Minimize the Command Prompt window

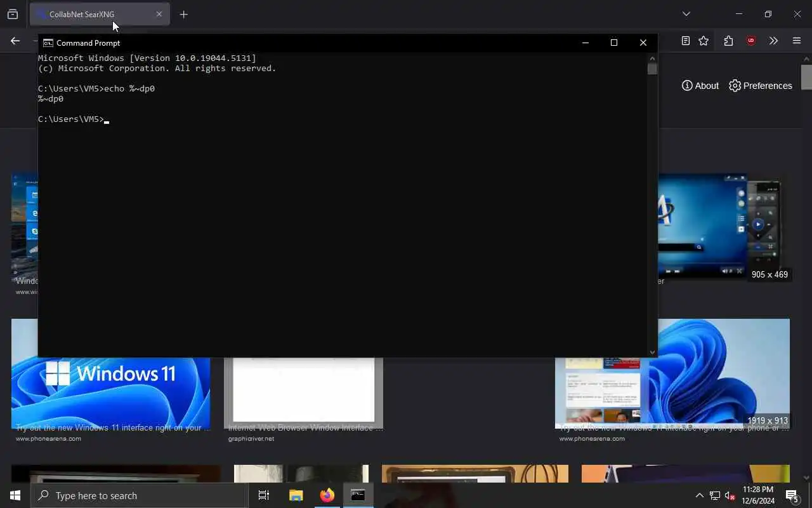[586, 43]
